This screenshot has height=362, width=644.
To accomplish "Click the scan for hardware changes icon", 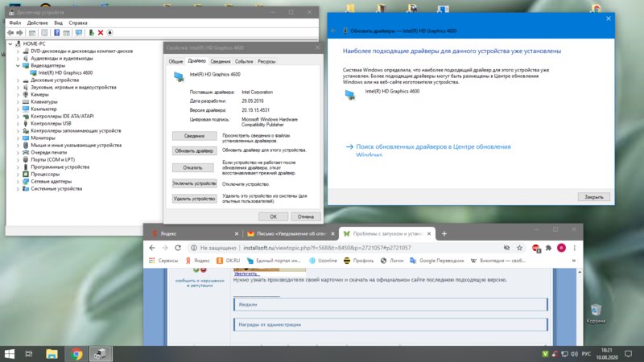I will 78,33.
